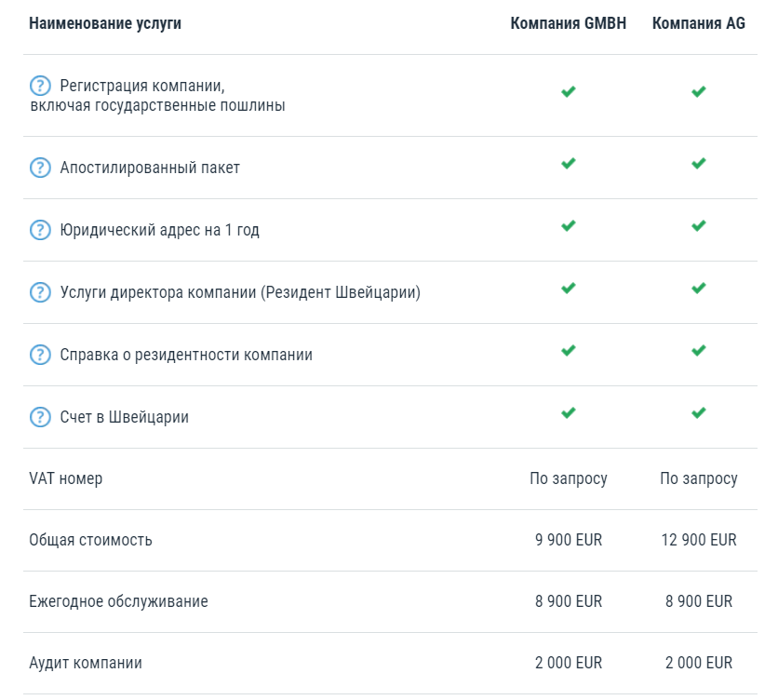
Task: Click AG checkmark for Услуги директора row
Action: click(x=698, y=288)
